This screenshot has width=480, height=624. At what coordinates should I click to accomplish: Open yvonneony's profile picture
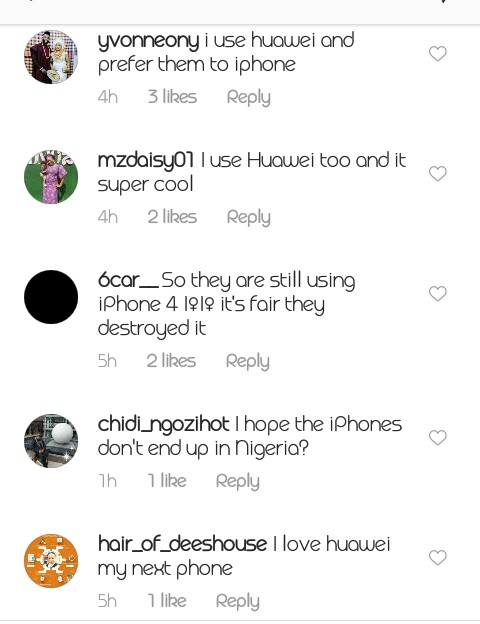(51, 57)
